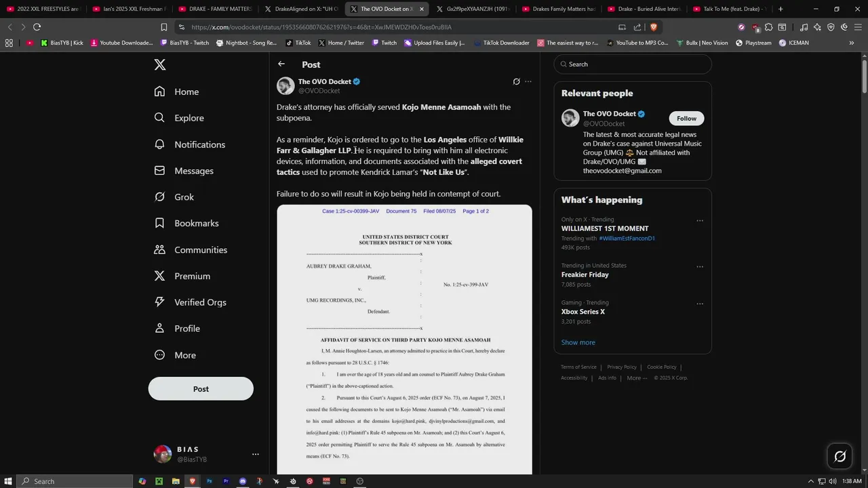868x488 pixels.
Task: Open Explore in X sidebar
Action: tap(179, 118)
